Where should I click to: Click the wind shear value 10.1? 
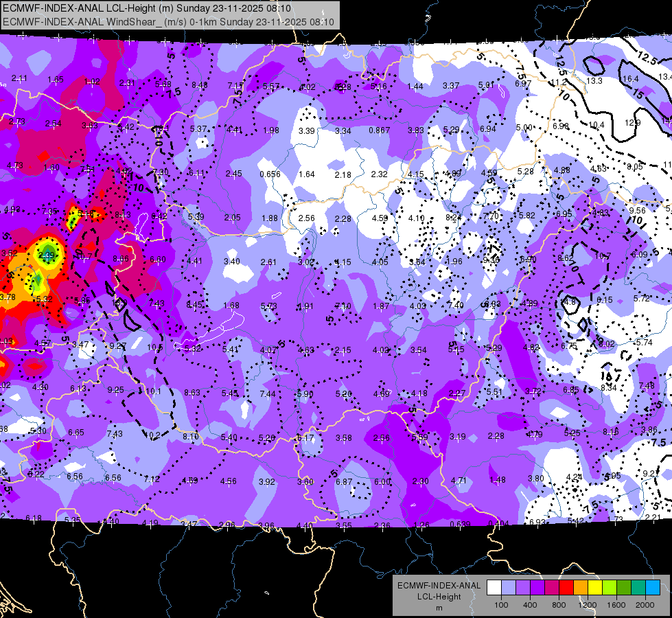coord(153,391)
